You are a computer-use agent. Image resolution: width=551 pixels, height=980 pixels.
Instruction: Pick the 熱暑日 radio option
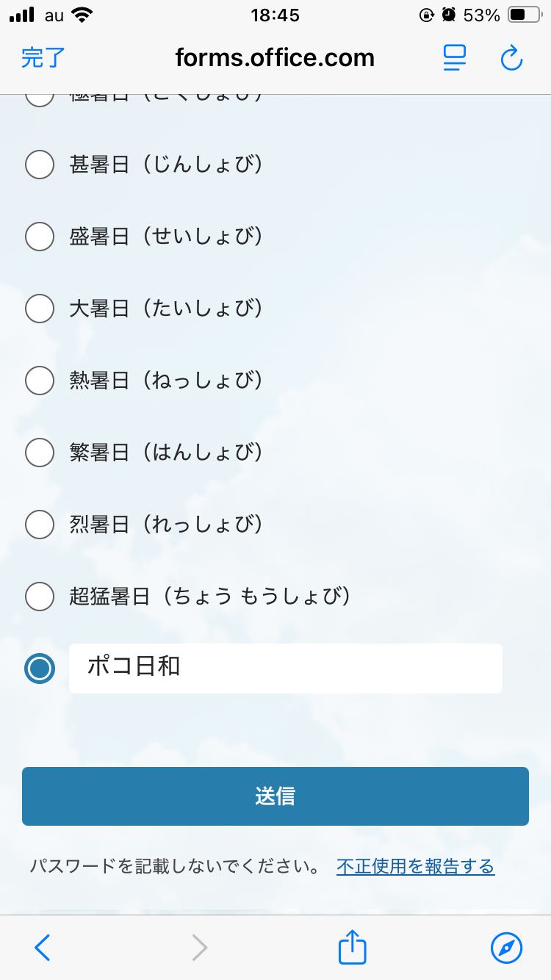pos(40,381)
